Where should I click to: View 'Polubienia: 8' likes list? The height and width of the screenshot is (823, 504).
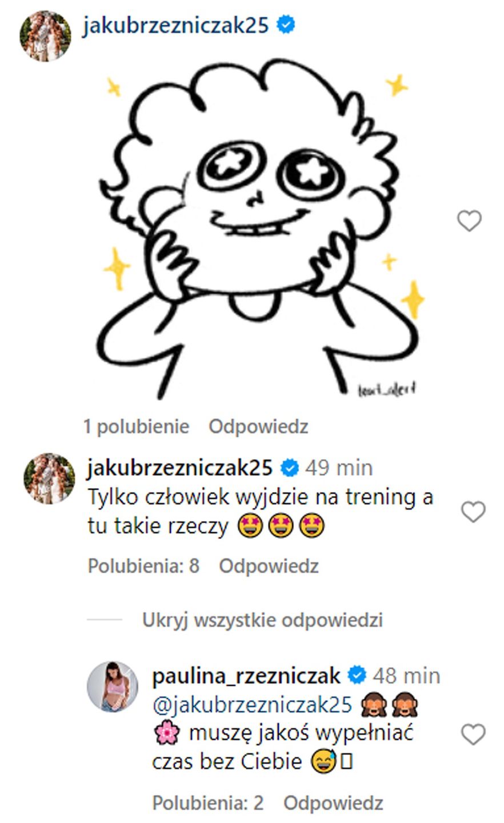143,566
